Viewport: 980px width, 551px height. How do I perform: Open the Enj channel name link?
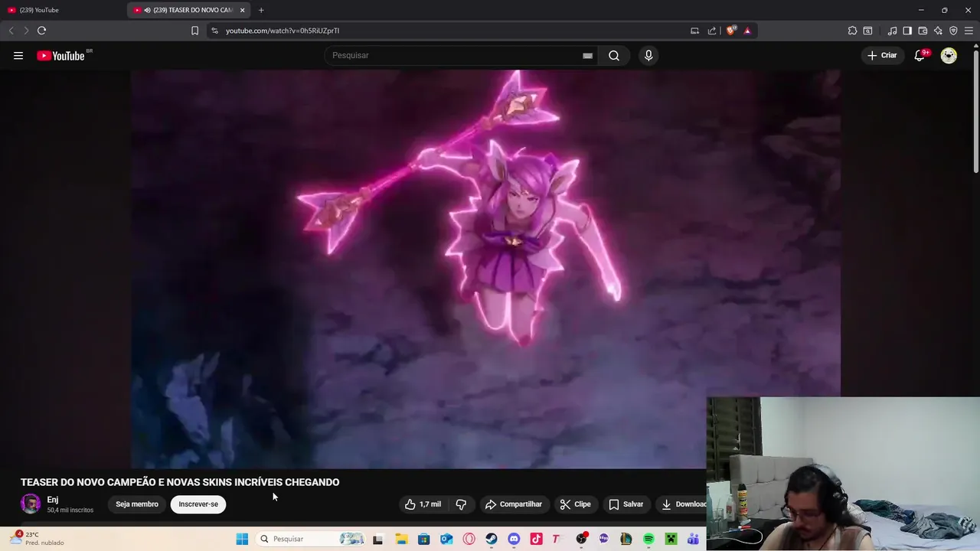(x=53, y=500)
